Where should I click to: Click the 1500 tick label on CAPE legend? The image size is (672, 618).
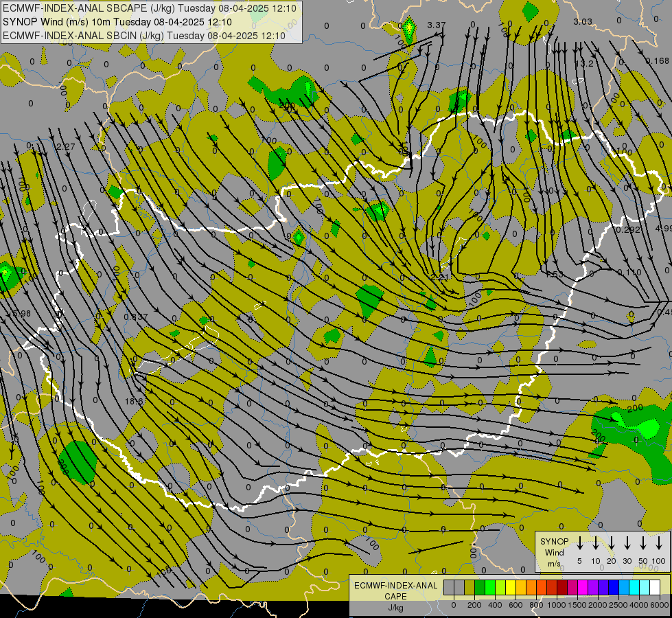pos(577,605)
